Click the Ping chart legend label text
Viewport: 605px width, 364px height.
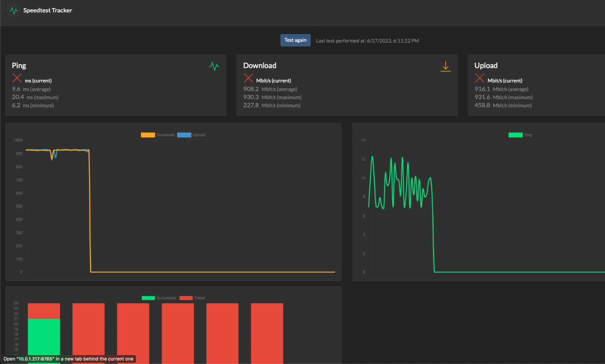pyautogui.click(x=528, y=135)
